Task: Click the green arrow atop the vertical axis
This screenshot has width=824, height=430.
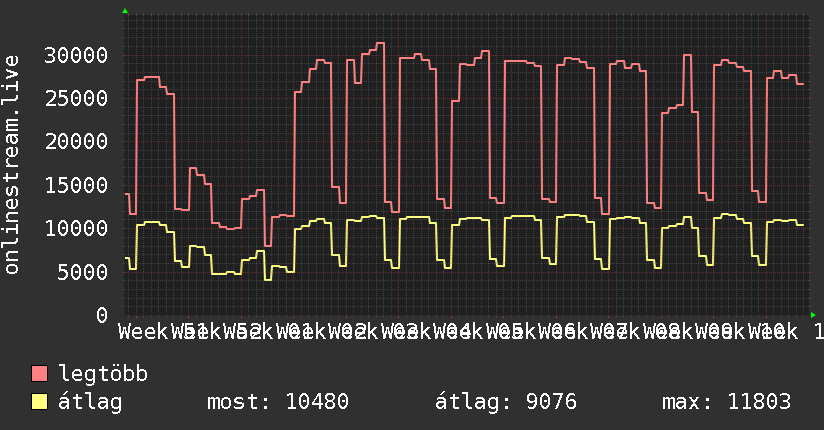Action: click(x=125, y=11)
